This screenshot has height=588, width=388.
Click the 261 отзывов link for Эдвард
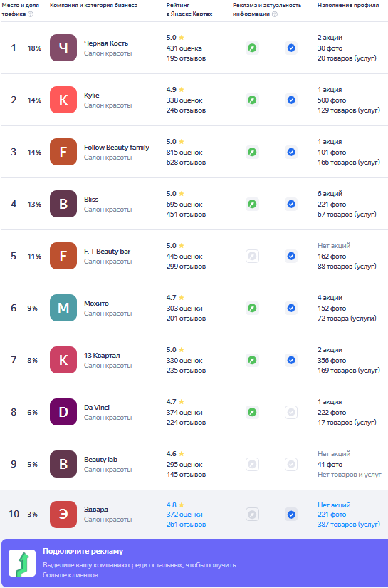click(x=186, y=525)
